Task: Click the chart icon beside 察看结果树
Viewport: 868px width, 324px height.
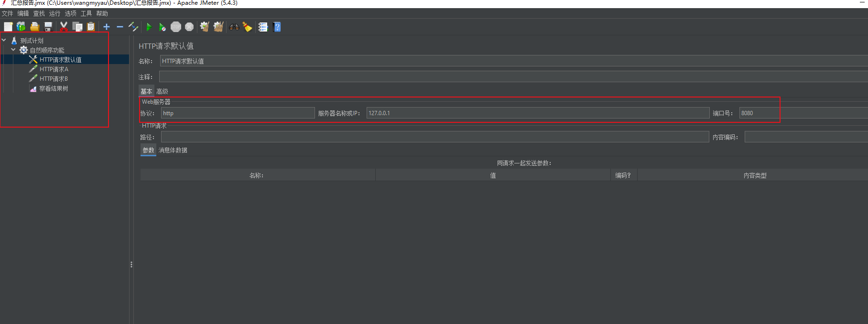Action: coord(33,88)
